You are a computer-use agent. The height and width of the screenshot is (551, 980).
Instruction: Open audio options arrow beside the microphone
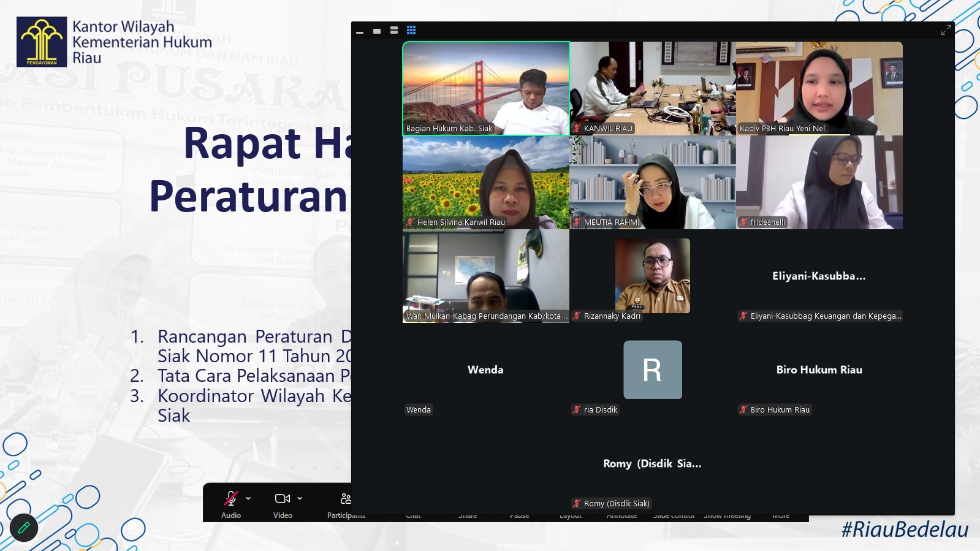248,498
